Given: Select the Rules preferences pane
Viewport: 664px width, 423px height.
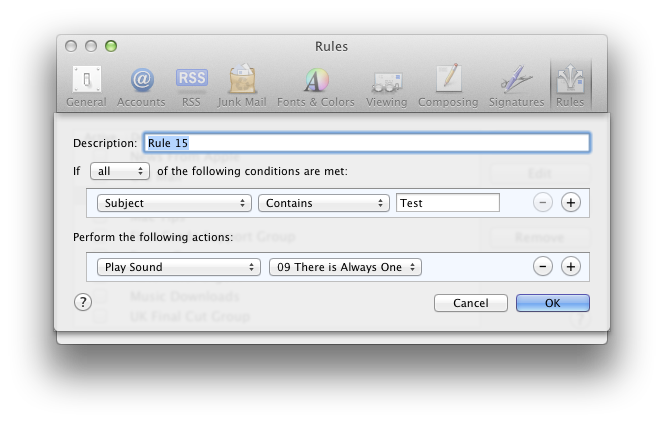Looking at the screenshot, I should point(570,86).
